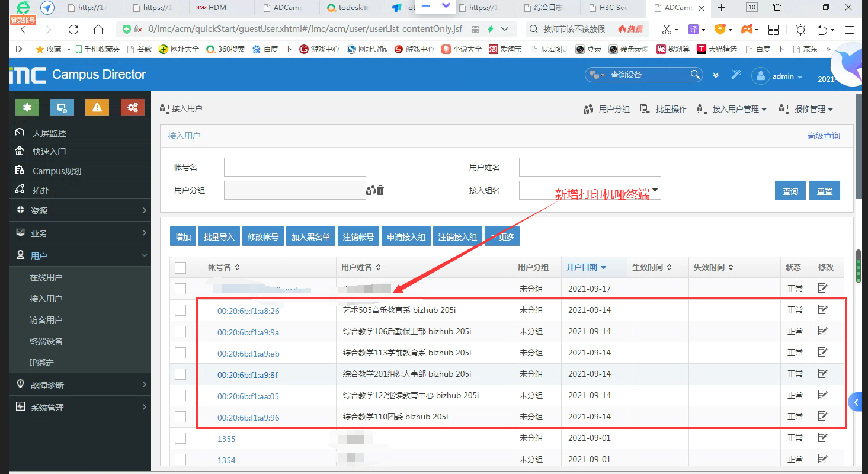This screenshot has width=868, height=474.
Task: Check the box for 00:20:6b:f1:a8:26
Action: coord(181,310)
